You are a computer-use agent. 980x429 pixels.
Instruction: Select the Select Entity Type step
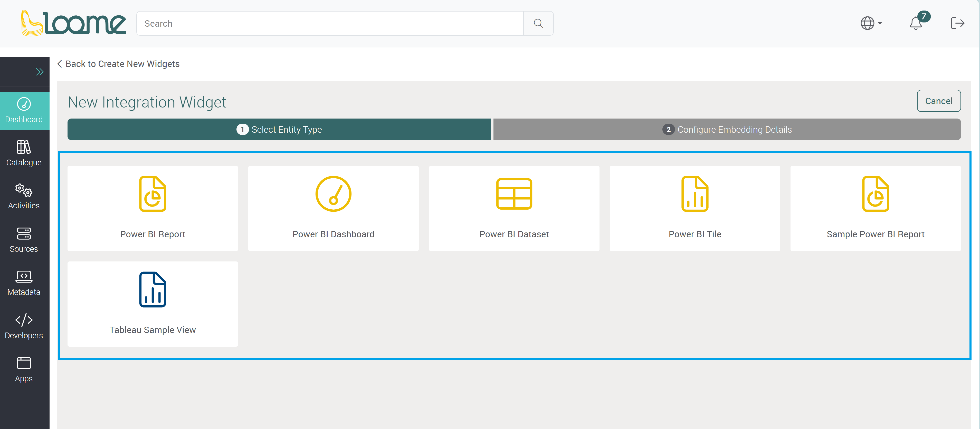(x=279, y=129)
